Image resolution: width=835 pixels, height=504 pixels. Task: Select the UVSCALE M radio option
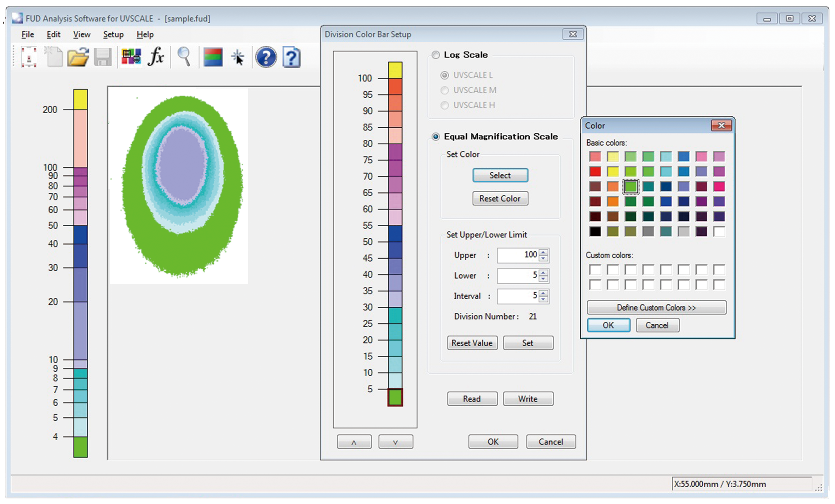coord(445,90)
